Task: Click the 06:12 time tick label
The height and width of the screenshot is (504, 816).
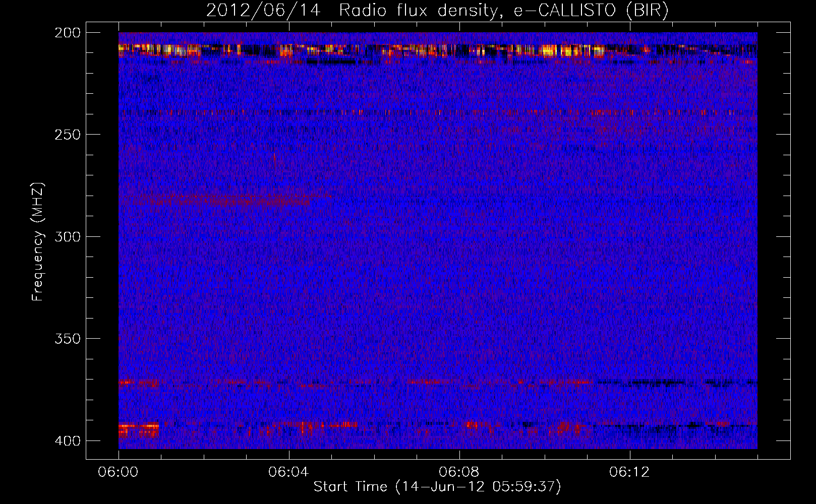Action: pos(629,472)
